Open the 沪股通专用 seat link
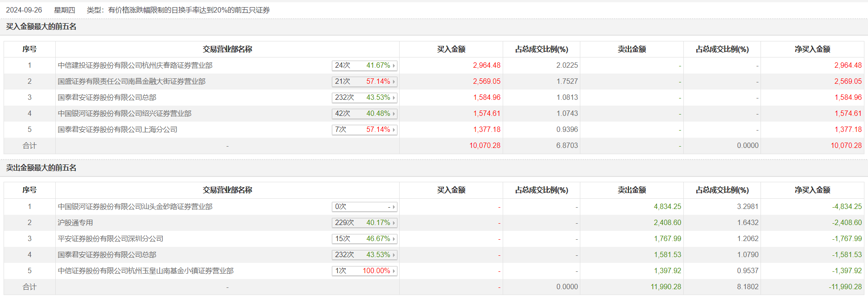This screenshot has width=868, height=299. 75,223
